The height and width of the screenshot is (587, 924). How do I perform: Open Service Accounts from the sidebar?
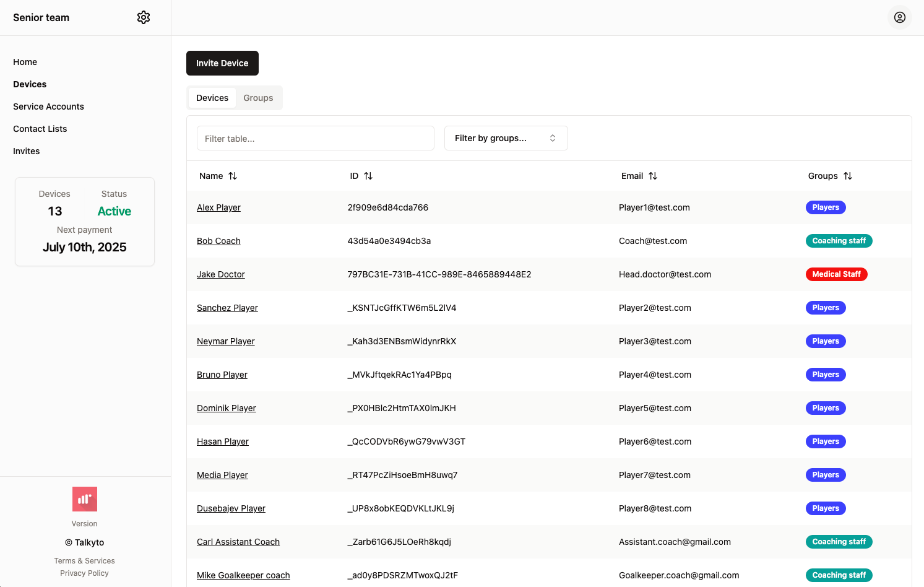click(48, 106)
